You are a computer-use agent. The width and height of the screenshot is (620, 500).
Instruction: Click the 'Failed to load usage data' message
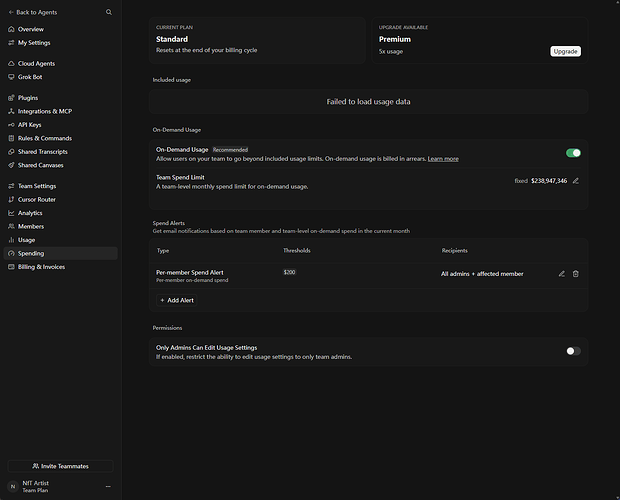click(x=368, y=102)
